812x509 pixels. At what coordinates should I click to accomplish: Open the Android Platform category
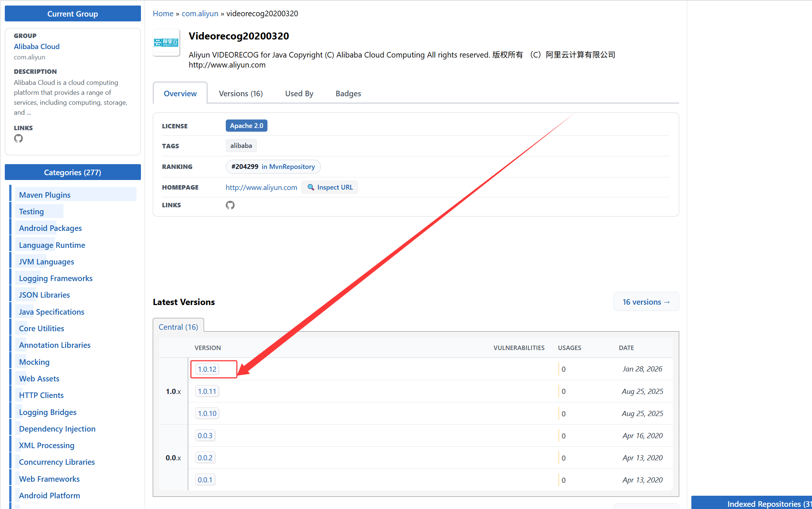pyautogui.click(x=49, y=495)
